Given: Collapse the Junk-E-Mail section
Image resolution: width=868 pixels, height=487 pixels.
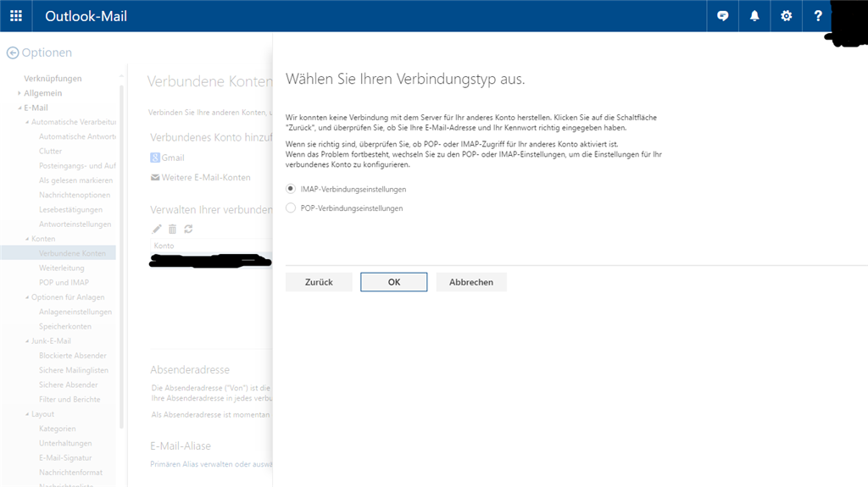Looking at the screenshot, I should pos(27,340).
